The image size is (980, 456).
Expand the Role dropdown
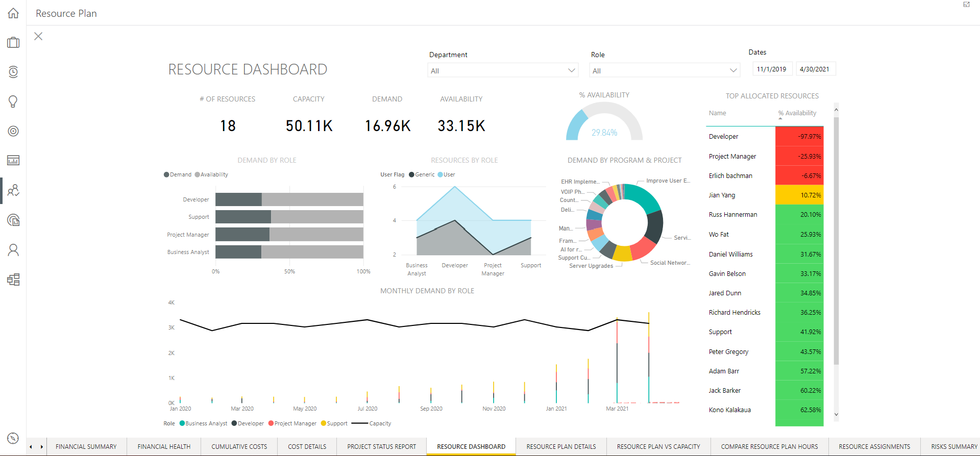[665, 70]
